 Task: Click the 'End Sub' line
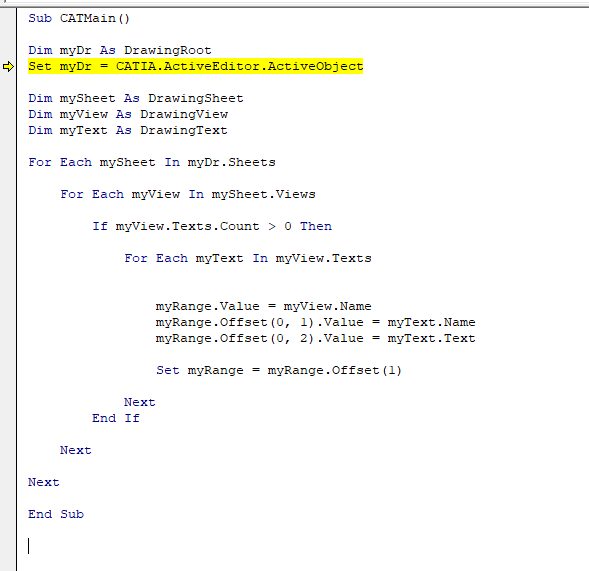(x=56, y=514)
